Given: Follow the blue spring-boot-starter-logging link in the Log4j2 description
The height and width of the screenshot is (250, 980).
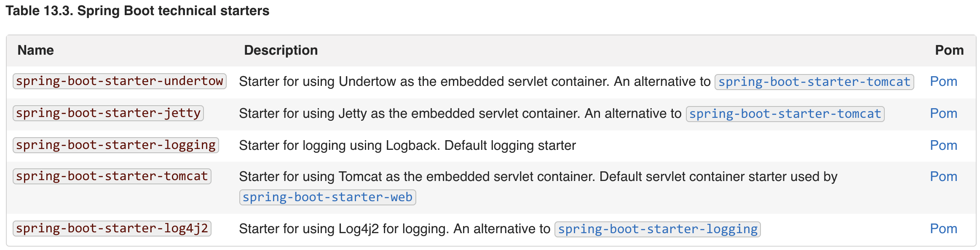Looking at the screenshot, I should [x=657, y=229].
